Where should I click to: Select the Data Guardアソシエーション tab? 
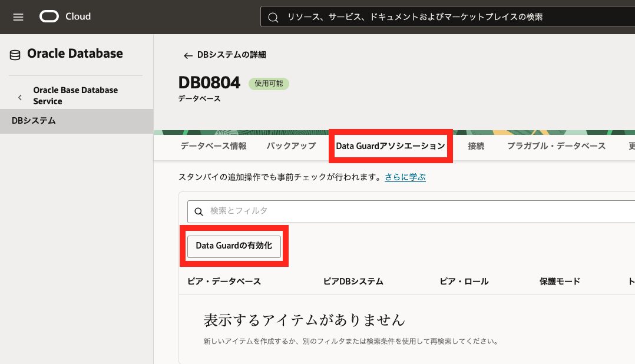pos(390,146)
